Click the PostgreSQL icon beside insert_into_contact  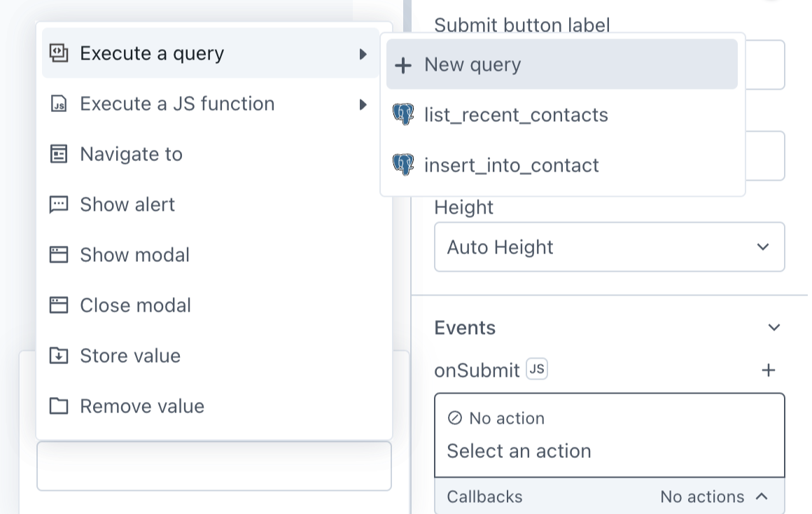[404, 165]
